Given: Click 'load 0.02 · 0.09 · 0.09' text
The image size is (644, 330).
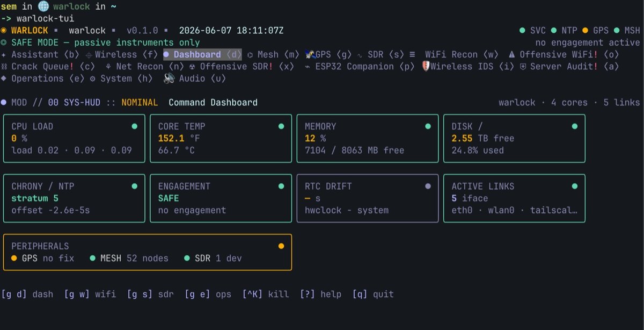Looking at the screenshot, I should coord(71,150).
